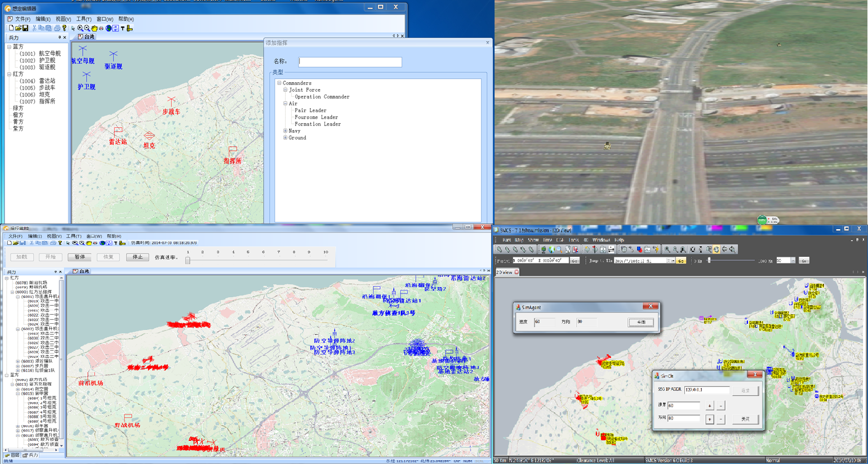The height and width of the screenshot is (464, 868).
Task: Collapse the 蓝方 node in top 兵力 tree
Action: pyautogui.click(x=9, y=47)
